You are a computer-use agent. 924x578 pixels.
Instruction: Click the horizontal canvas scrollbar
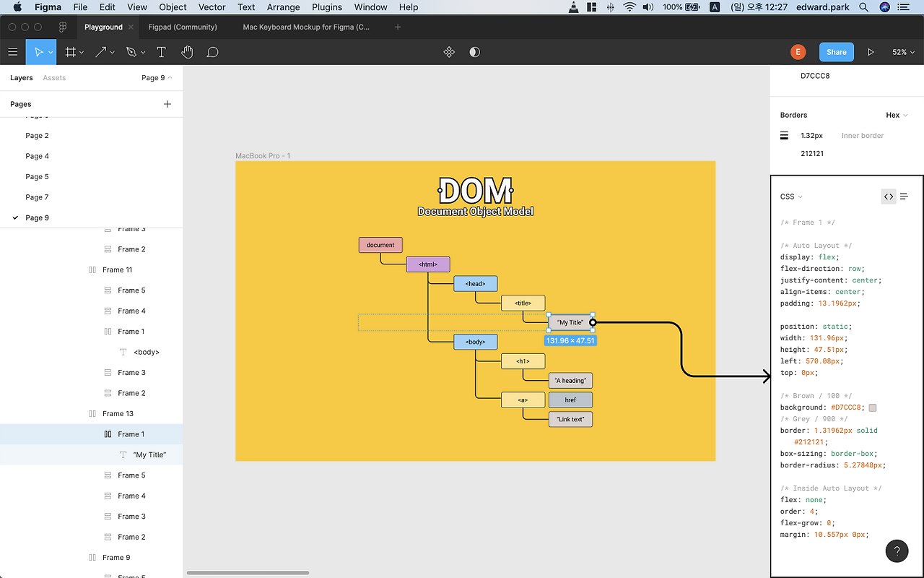coord(248,573)
